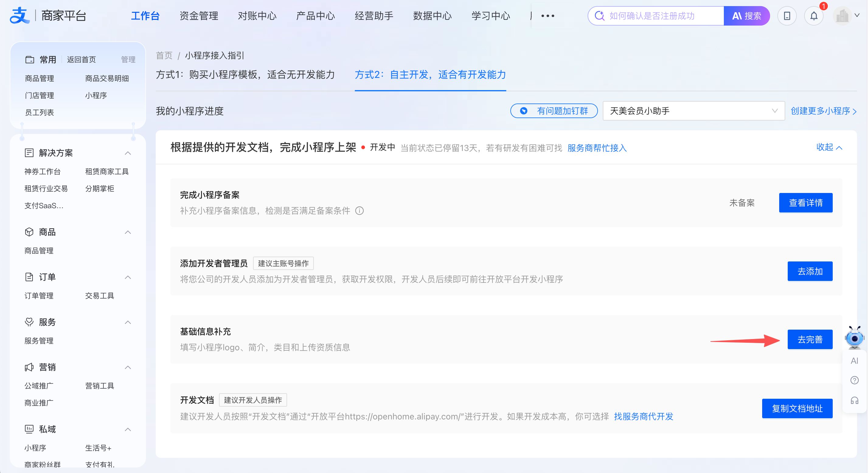Open the notification bell
This screenshot has height=473, width=868.
pyautogui.click(x=814, y=16)
